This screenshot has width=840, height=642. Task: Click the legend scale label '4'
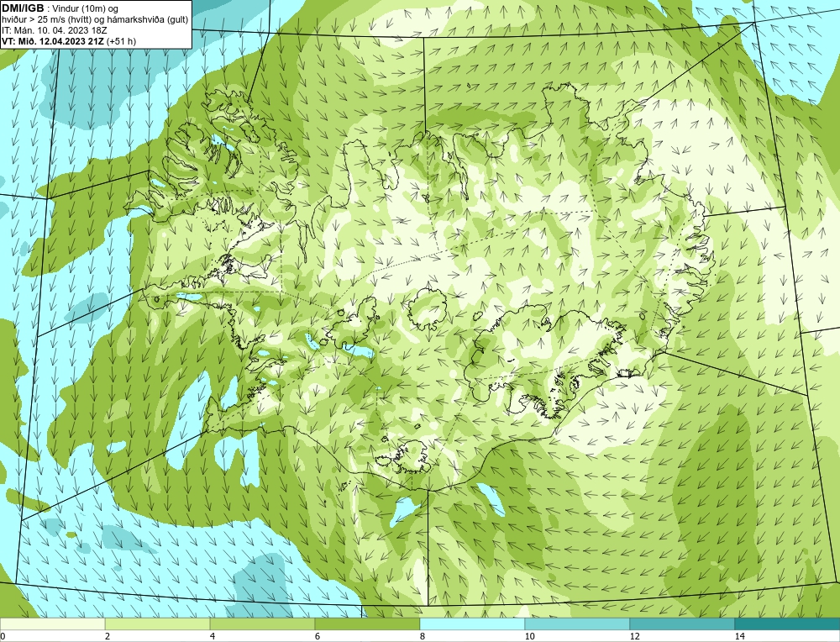[213, 636]
